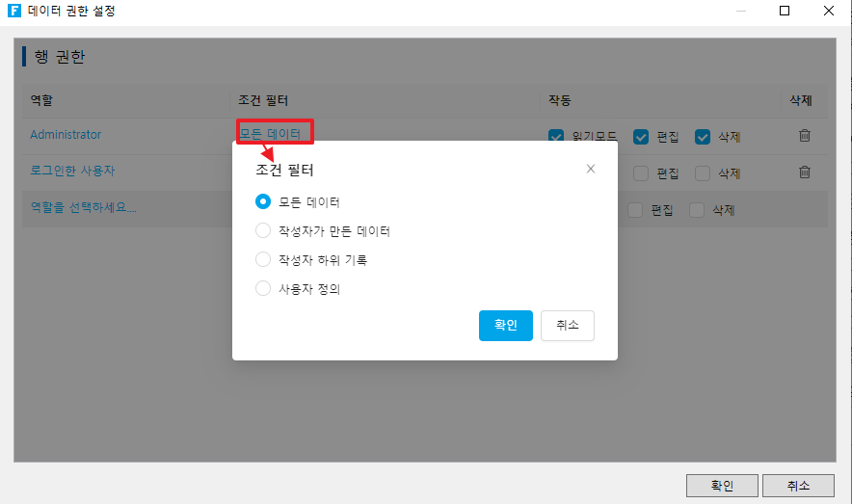This screenshot has width=852, height=504.
Task: Choose 작성자가 만든 데이터 radio option
Action: 263,231
